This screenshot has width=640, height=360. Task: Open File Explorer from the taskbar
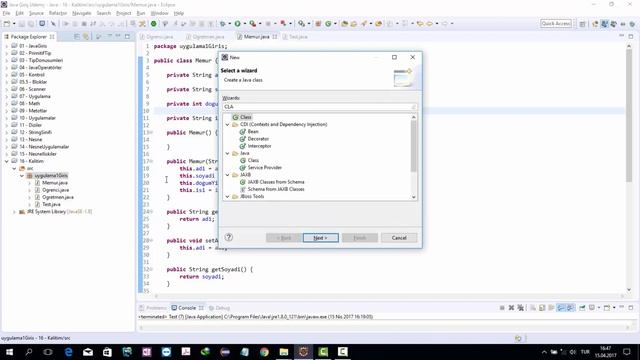click(284, 351)
